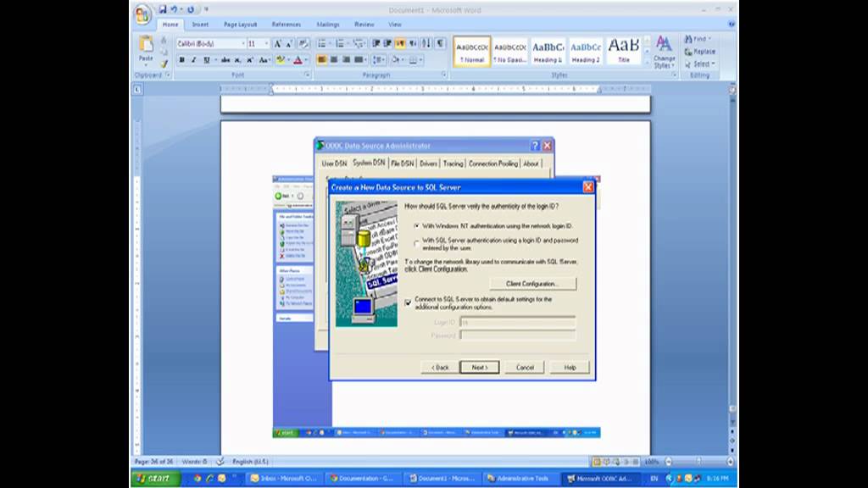
Task: Open the References tab
Action: [x=287, y=25]
